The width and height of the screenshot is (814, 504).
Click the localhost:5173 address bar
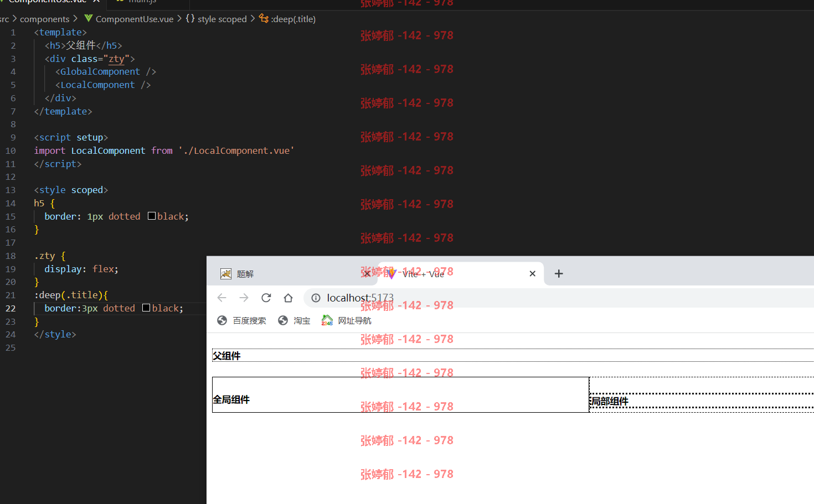[559, 298]
